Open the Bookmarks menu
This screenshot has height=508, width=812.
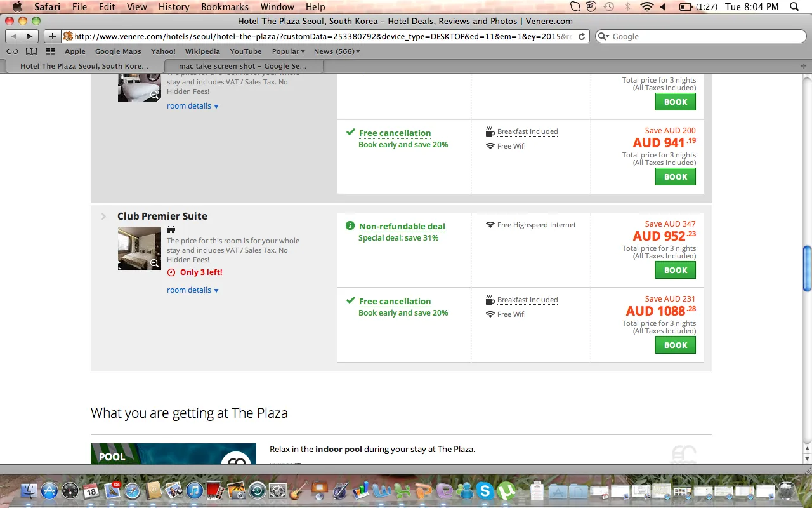225,7
